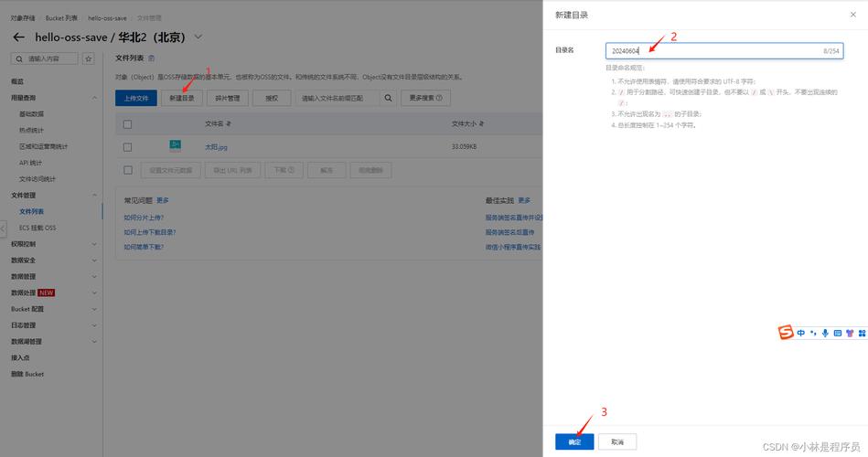Sort by 文件大小 column sort icon
This screenshot has width=868, height=457.
pos(481,124)
